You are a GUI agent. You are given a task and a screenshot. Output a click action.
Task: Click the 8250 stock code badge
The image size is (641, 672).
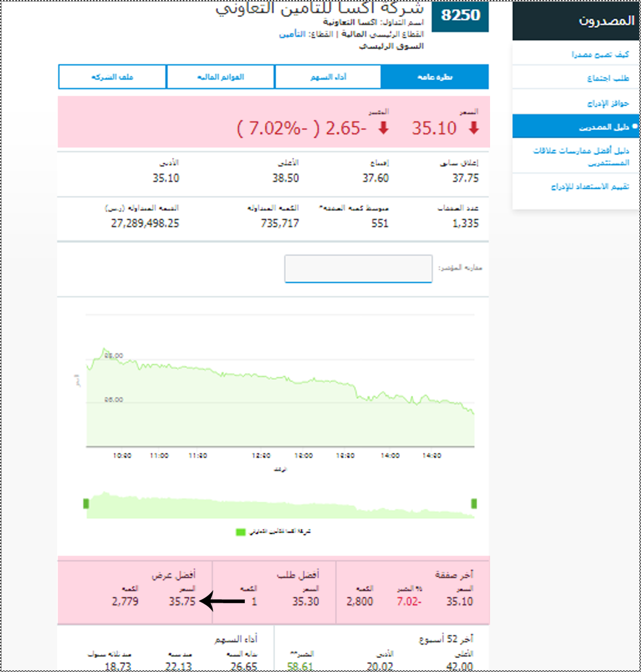(460, 16)
